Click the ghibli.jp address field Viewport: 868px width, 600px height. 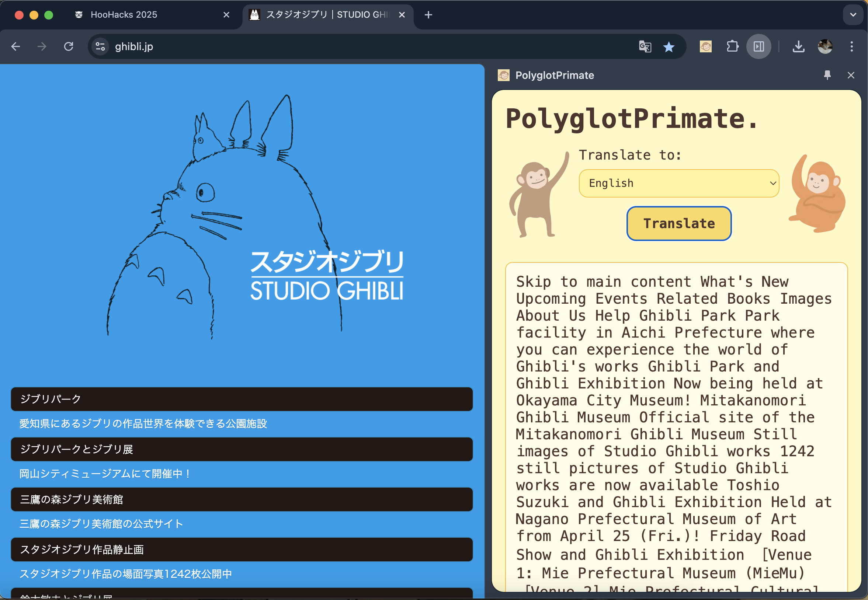(x=338, y=46)
